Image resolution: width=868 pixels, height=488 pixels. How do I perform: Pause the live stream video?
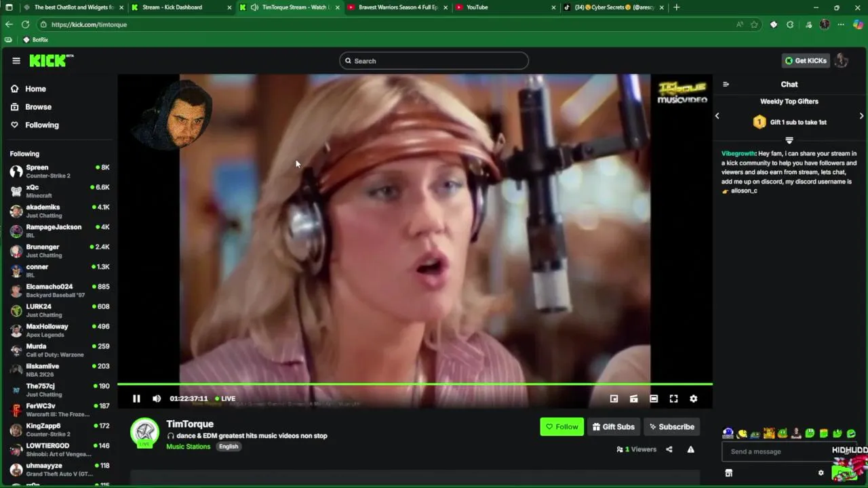(136, 399)
